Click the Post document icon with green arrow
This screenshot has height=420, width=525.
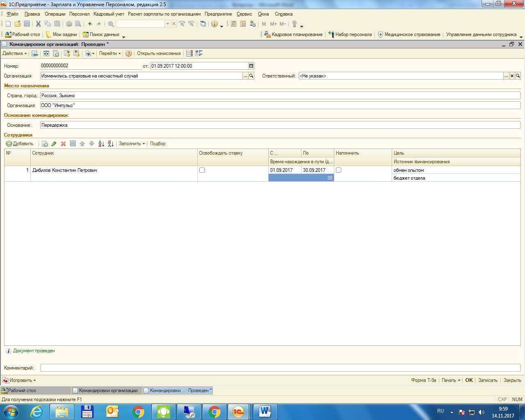[67, 53]
